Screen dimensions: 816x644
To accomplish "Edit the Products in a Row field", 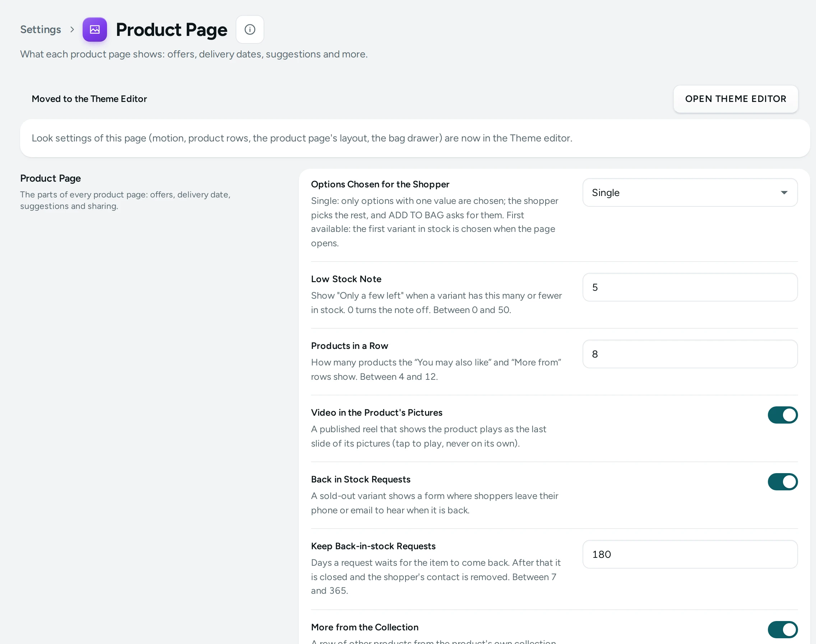I will [x=690, y=354].
